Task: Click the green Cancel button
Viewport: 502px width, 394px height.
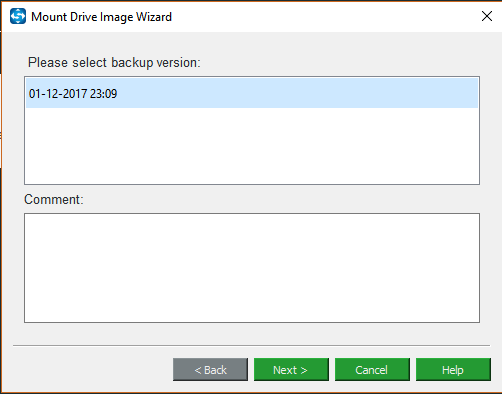Action: 372,370
